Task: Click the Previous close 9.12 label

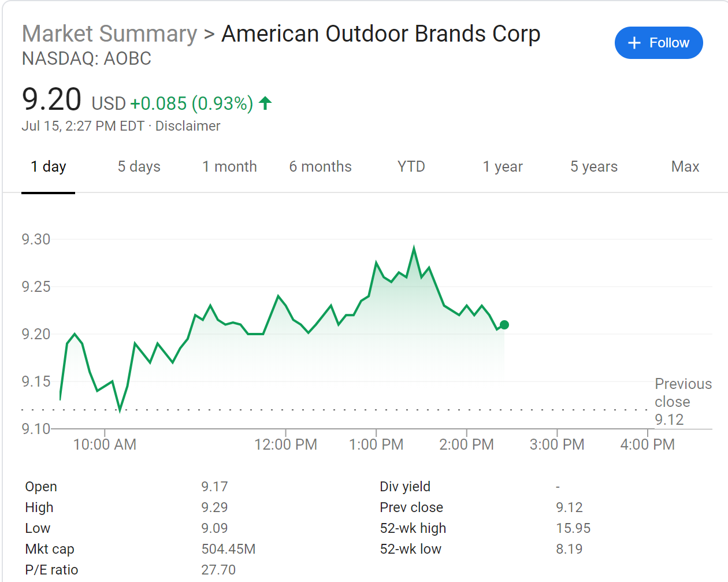Action: [682, 402]
